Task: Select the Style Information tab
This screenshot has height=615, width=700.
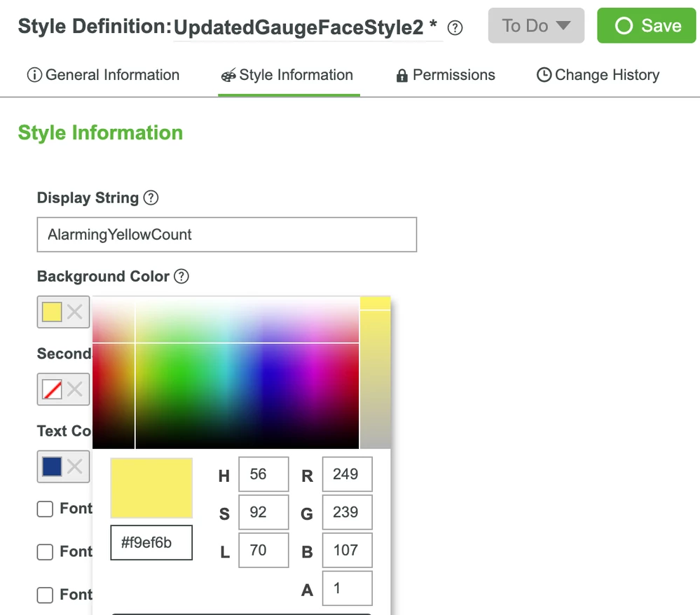Action: pyautogui.click(x=287, y=75)
